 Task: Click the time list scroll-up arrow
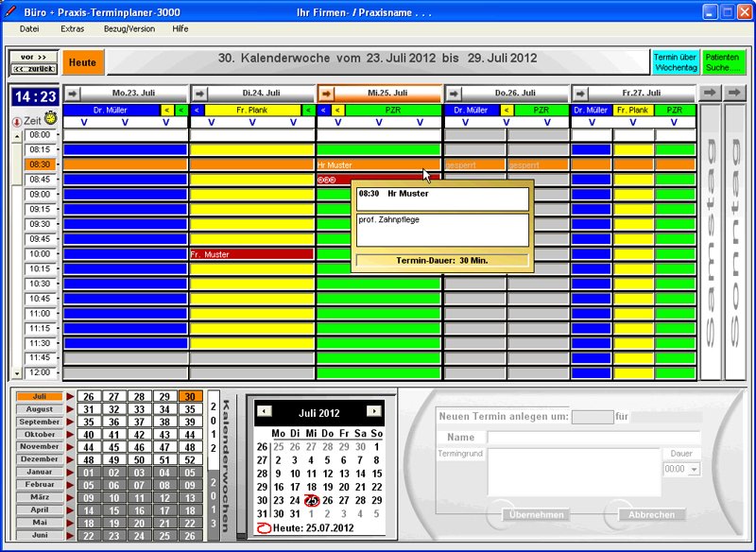coord(17,137)
